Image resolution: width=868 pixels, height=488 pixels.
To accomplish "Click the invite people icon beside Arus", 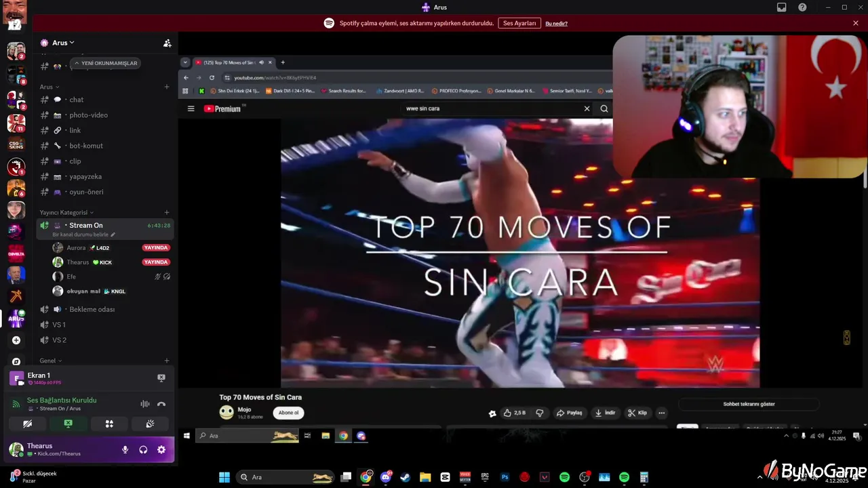I will (167, 43).
